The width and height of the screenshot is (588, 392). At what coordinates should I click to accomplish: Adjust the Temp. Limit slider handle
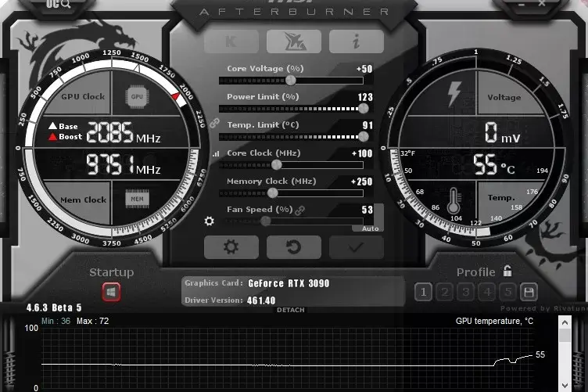pyautogui.click(x=364, y=137)
